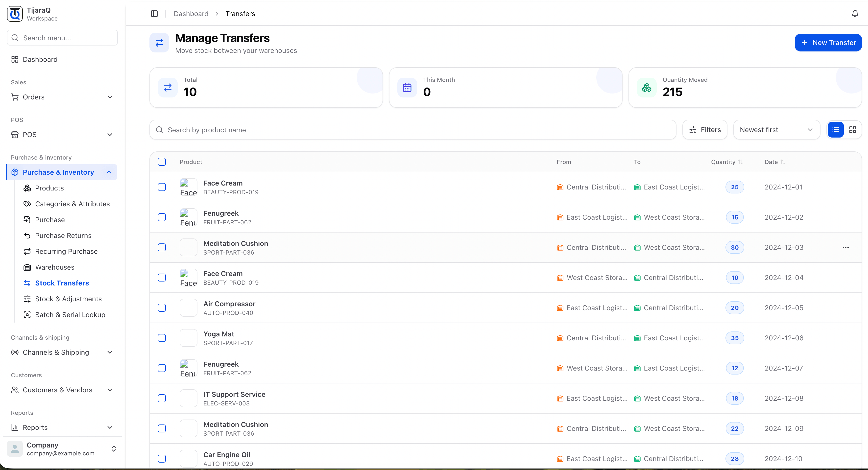Open Company account switcher

pos(62,449)
